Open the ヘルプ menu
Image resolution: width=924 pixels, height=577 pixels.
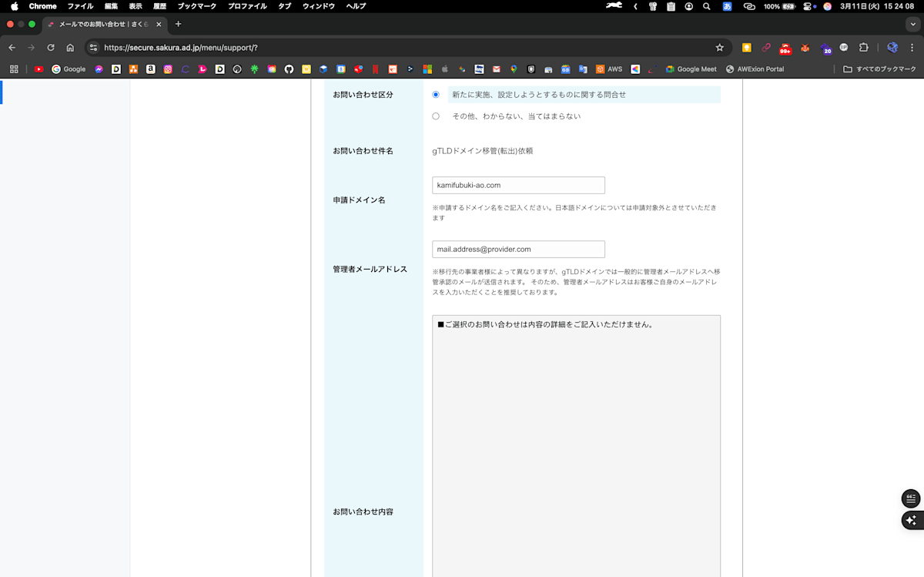click(356, 6)
